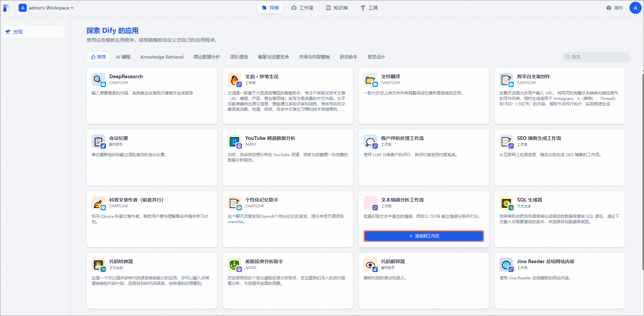Click the 科普文章作者 card title
The image size is (644, 316).
[136, 200]
